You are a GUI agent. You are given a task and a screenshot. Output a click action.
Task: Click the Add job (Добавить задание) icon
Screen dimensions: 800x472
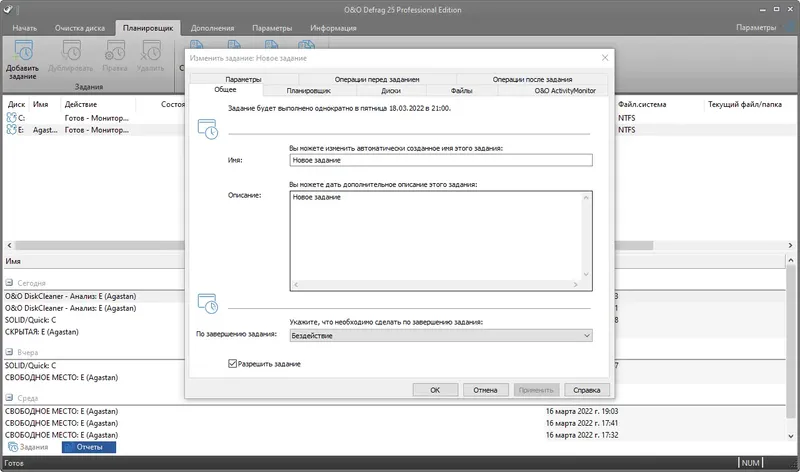pyautogui.click(x=23, y=51)
